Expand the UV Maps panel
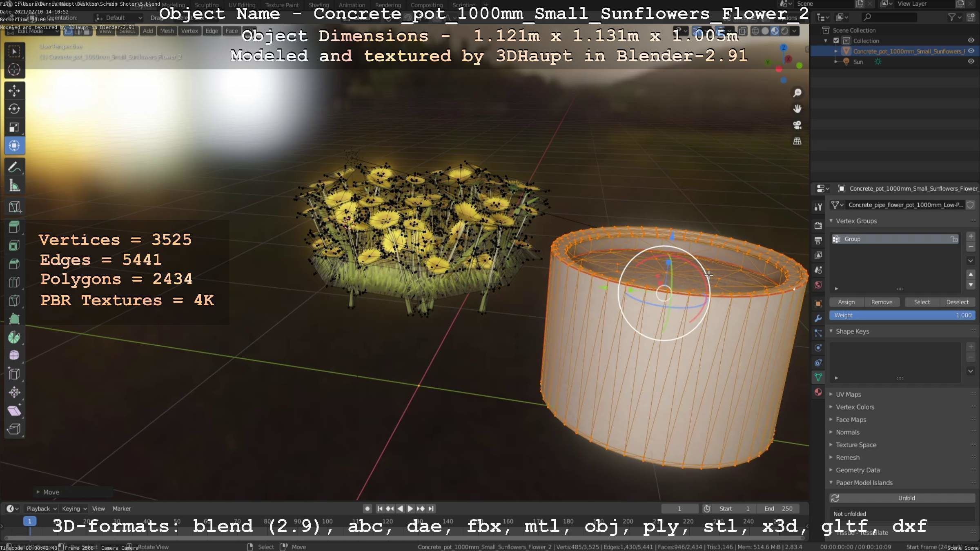The image size is (980, 551). pyautogui.click(x=831, y=394)
